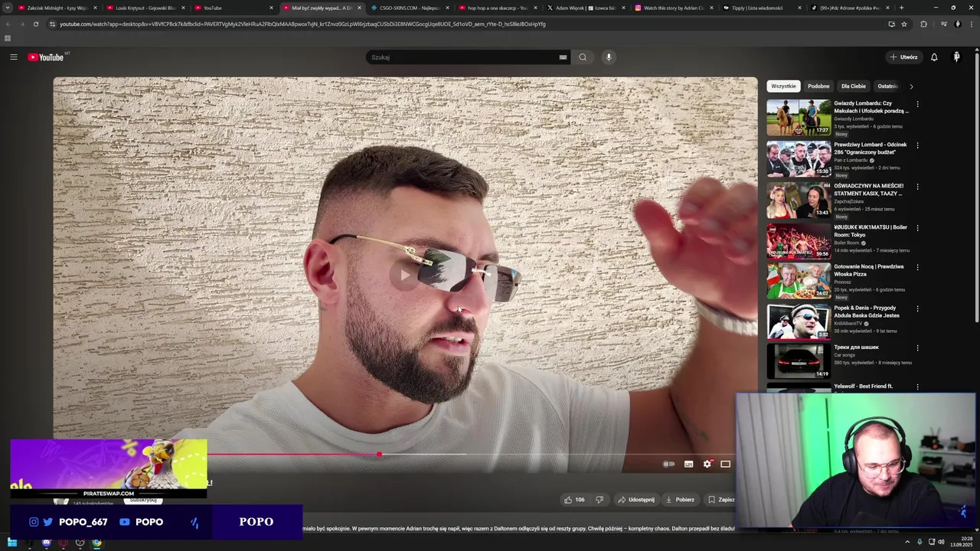The height and width of the screenshot is (551, 980).
Task: Open Discord from the taskbar
Action: pyautogui.click(x=46, y=543)
